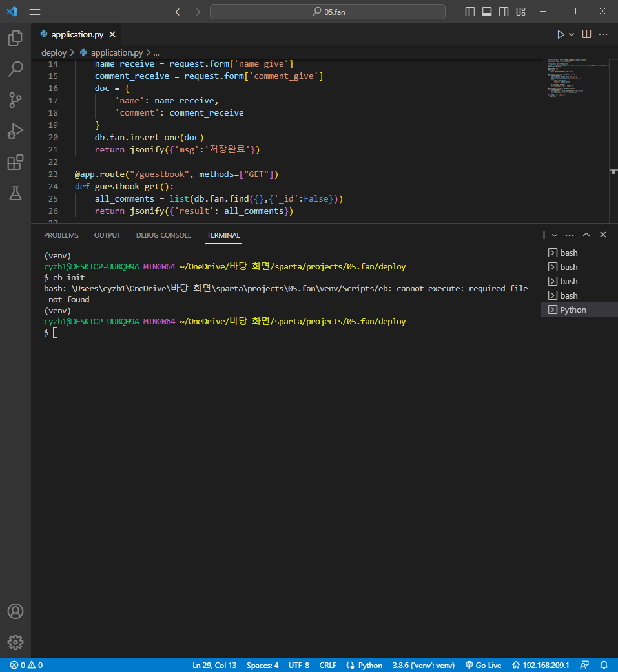This screenshot has height=672, width=618.
Task: Run the Python file with play button
Action: tap(561, 34)
